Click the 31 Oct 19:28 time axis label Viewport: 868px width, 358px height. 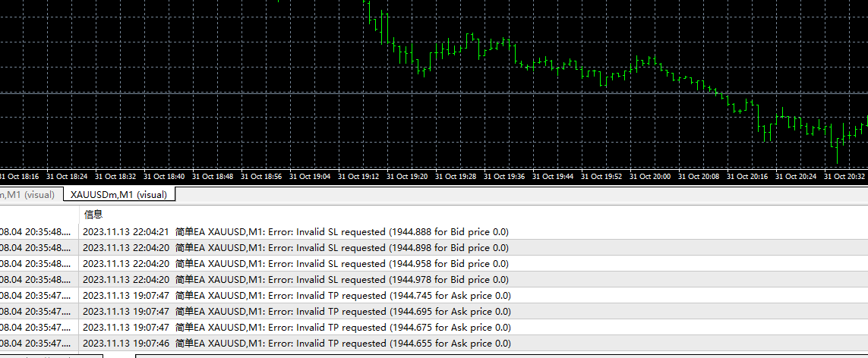click(456, 177)
